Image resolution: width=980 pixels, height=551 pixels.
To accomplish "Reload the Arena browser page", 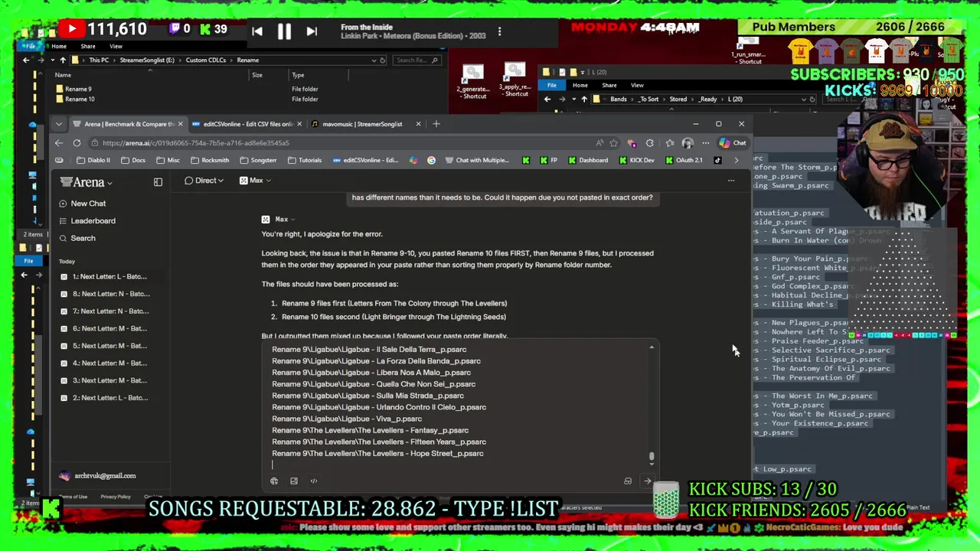I will (x=77, y=143).
